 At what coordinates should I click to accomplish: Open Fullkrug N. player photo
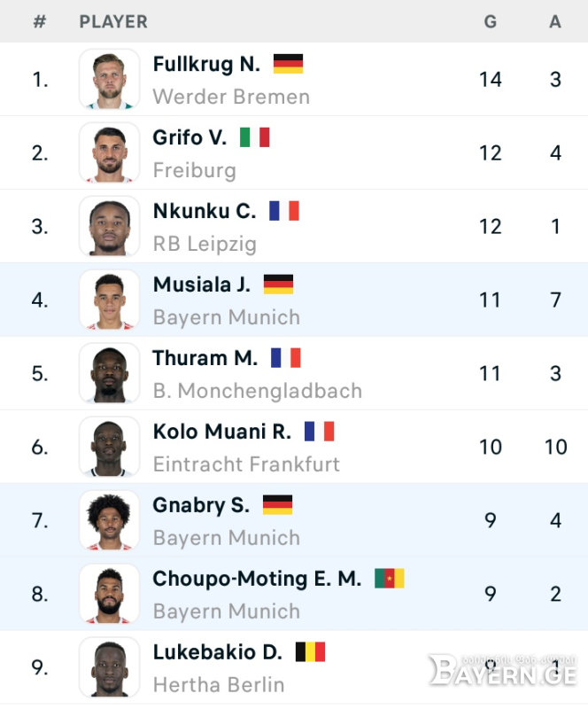pos(110,79)
